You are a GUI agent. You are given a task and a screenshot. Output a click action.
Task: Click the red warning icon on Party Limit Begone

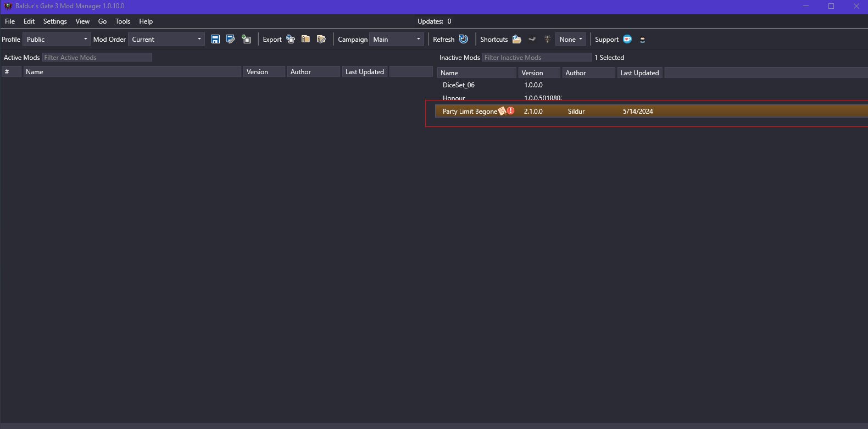[511, 111]
